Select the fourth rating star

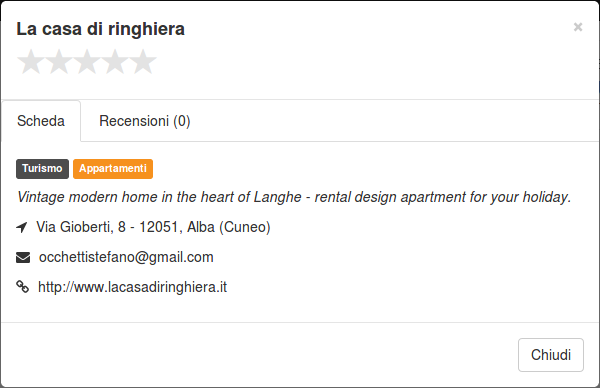[115, 61]
